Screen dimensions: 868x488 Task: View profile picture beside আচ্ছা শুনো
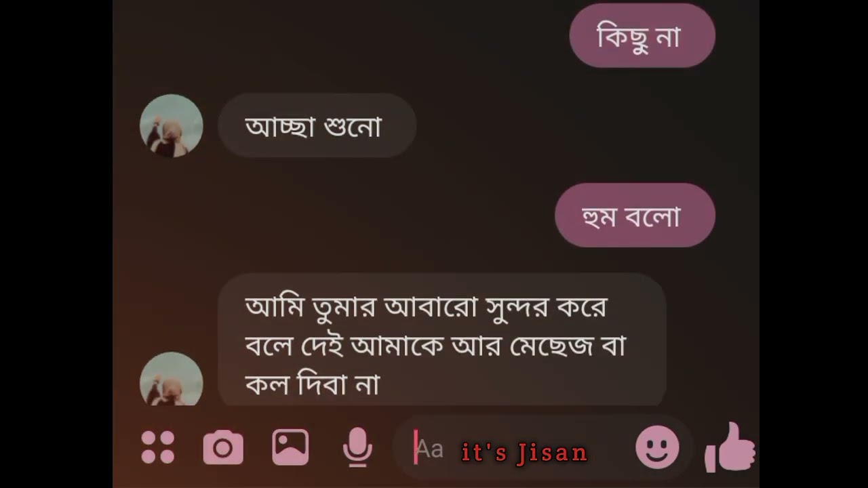[x=171, y=126]
